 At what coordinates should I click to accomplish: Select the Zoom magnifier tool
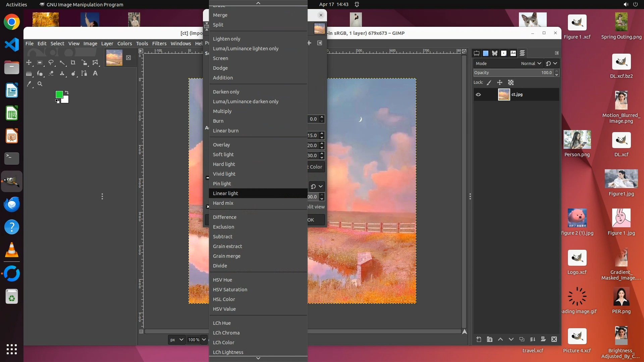coord(40,84)
